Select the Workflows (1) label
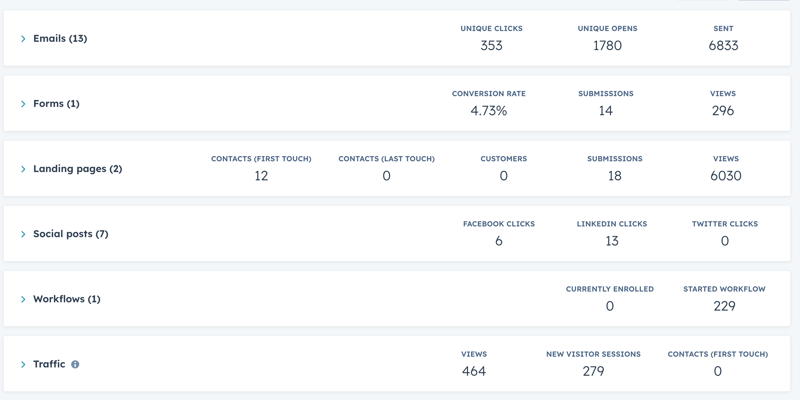Viewport: 800px width, 400px height. [67, 299]
